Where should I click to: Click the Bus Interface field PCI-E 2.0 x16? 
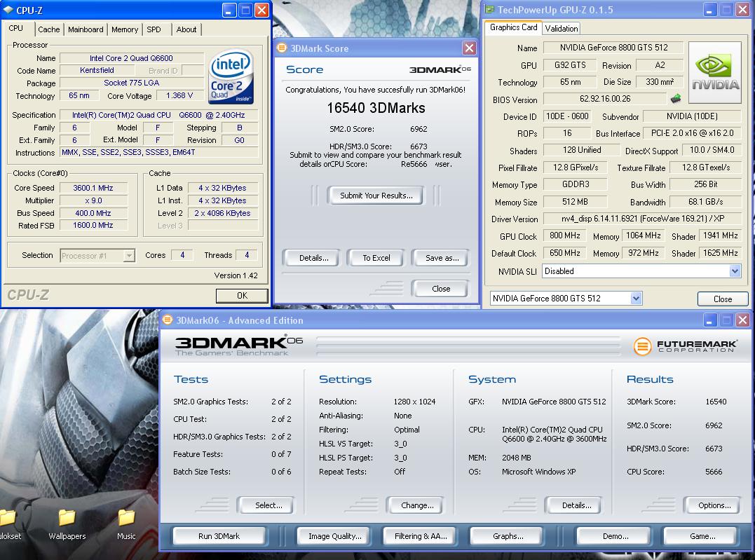point(693,133)
